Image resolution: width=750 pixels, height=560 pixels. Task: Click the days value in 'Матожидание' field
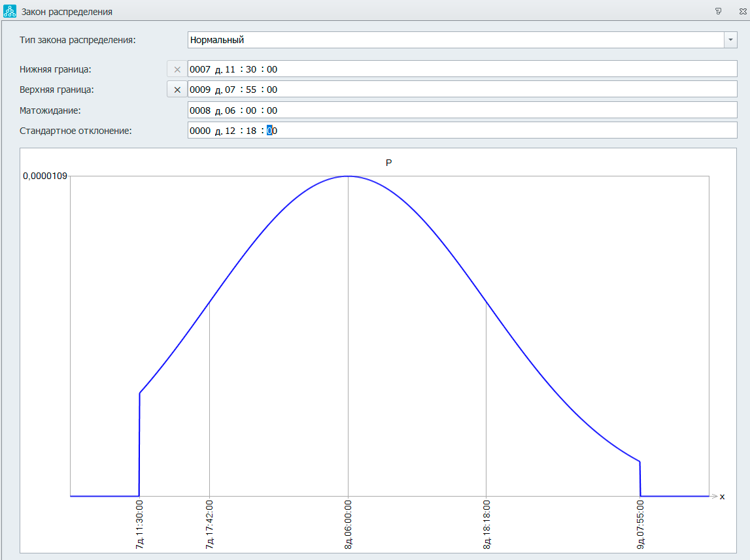pos(199,111)
